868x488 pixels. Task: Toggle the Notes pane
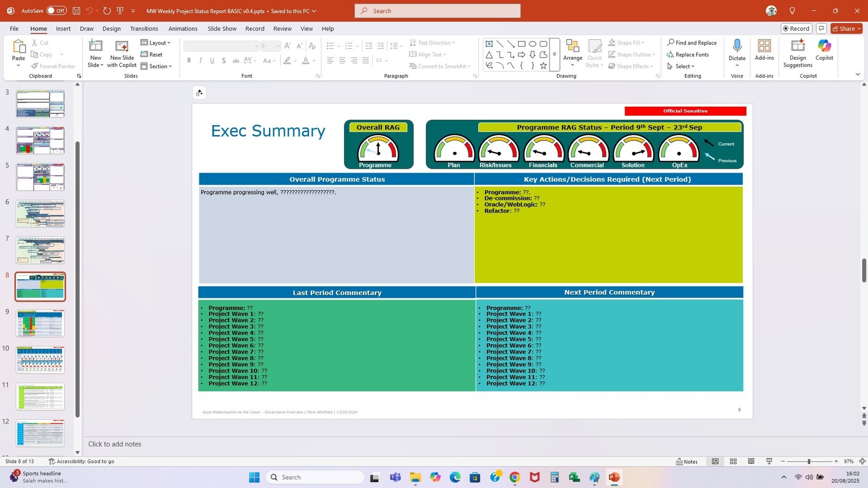[x=687, y=461]
